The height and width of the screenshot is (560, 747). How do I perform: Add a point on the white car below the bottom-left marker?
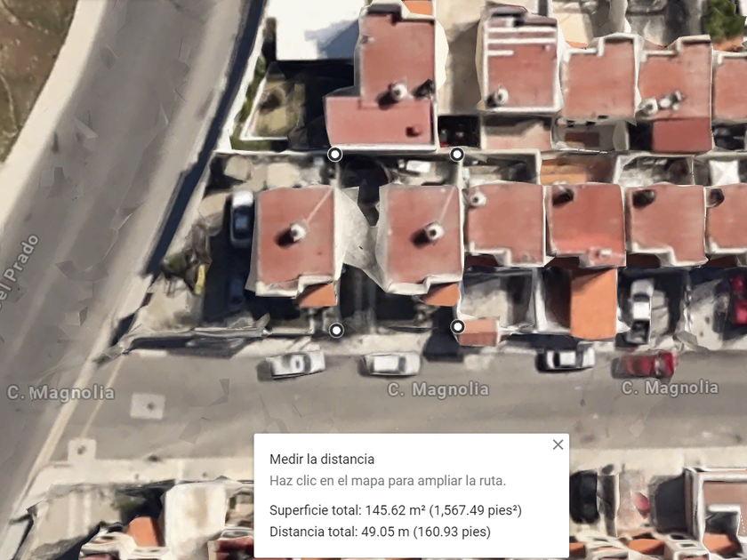(x=296, y=364)
